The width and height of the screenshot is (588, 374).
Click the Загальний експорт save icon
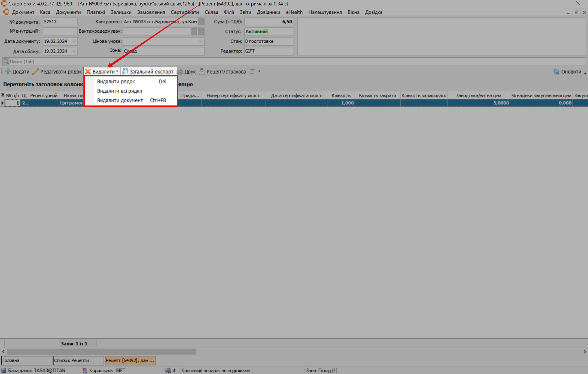tap(125, 71)
